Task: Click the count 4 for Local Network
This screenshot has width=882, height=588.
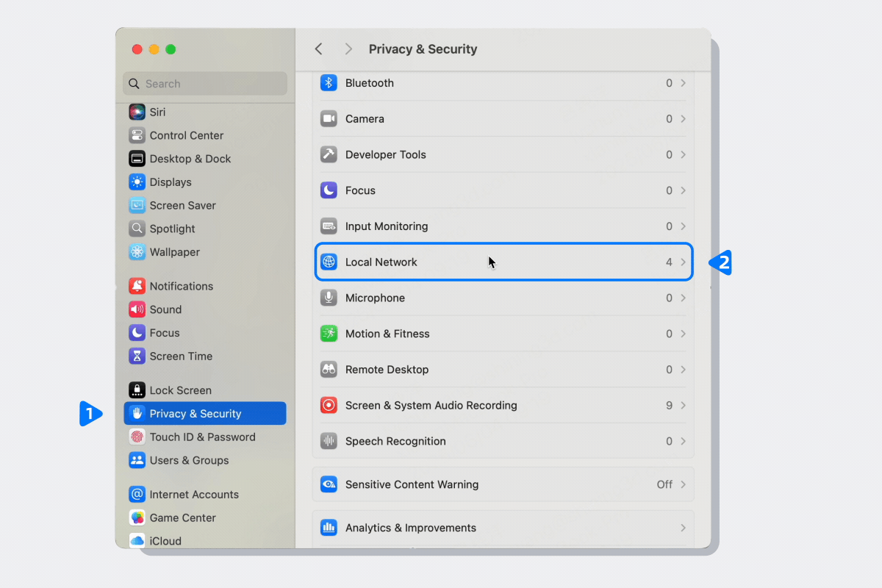Action: pos(669,262)
